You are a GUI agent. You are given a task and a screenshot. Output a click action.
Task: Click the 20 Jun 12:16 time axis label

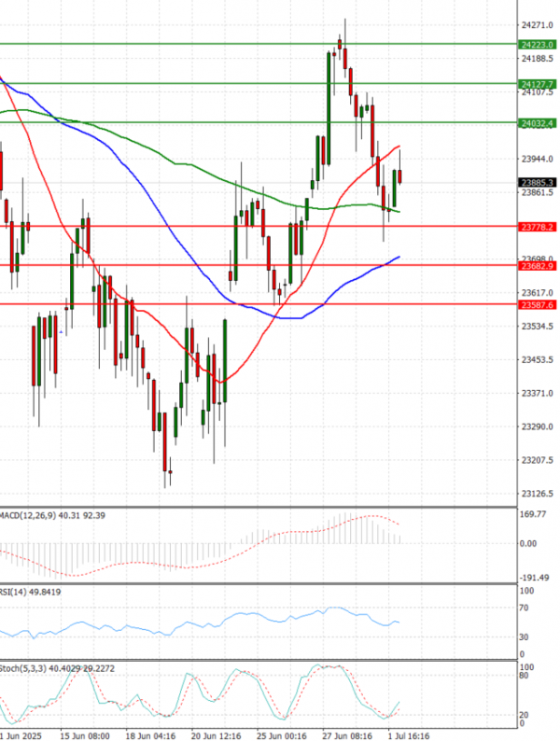(x=216, y=735)
